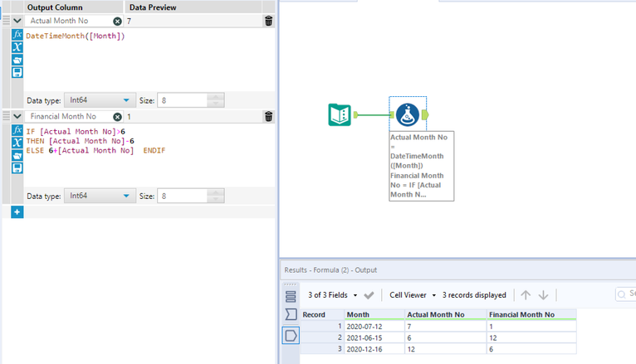Image resolution: width=636 pixels, height=364 pixels.
Task: Open the 3 of 3 Fields dropdown
Action: click(333, 295)
